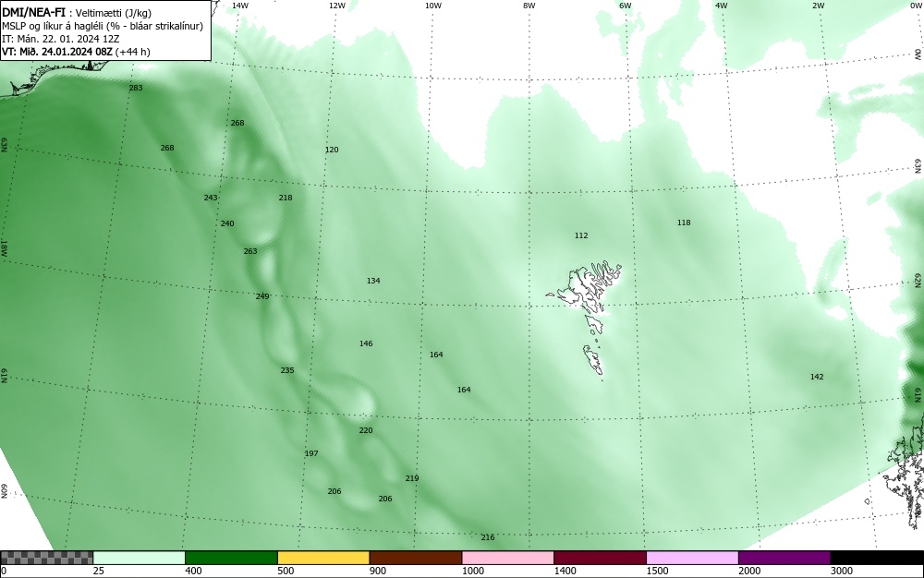
Task: Click the map value 240
Action: pyautogui.click(x=227, y=223)
